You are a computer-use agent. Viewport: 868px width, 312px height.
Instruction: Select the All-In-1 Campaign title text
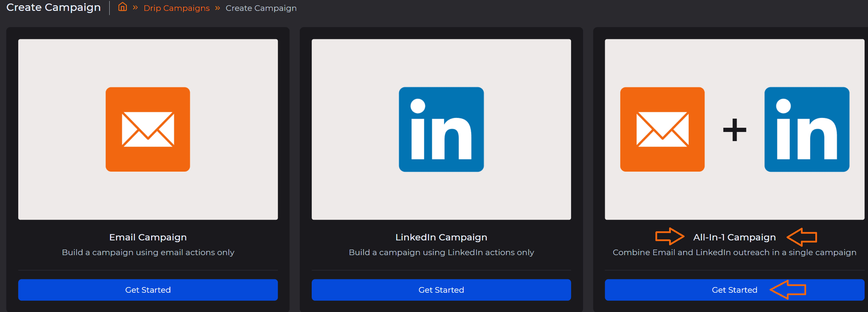[734, 237]
